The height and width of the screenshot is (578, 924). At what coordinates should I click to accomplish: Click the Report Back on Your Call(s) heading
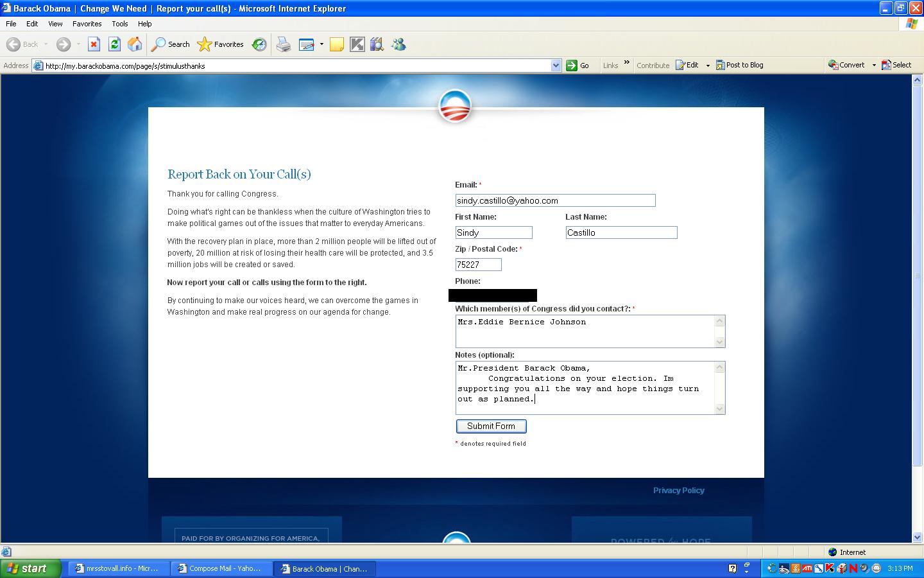[x=239, y=174]
